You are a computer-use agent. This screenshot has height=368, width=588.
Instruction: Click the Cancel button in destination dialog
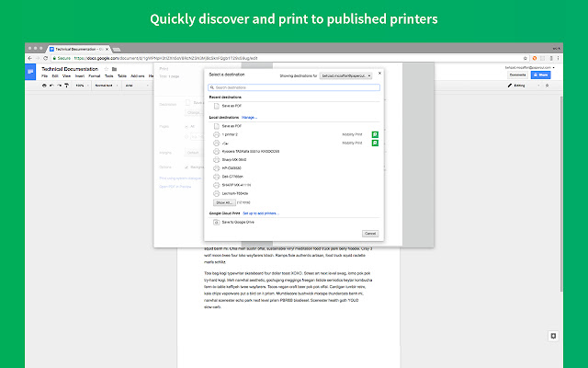[x=369, y=234]
